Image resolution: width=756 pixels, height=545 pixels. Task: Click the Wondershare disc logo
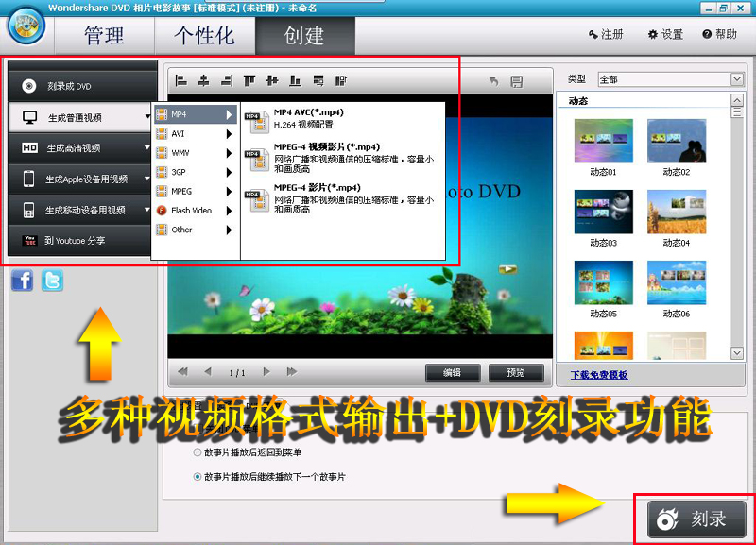(26, 26)
